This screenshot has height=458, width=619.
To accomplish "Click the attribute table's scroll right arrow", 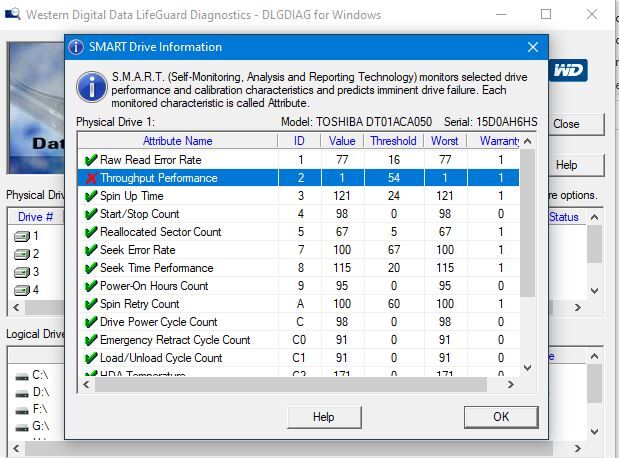I will (511, 385).
